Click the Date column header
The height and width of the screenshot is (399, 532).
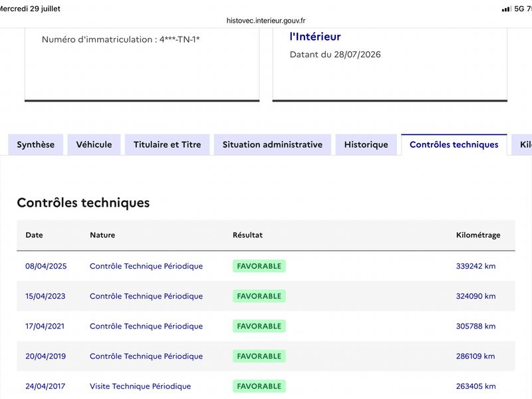pyautogui.click(x=35, y=235)
